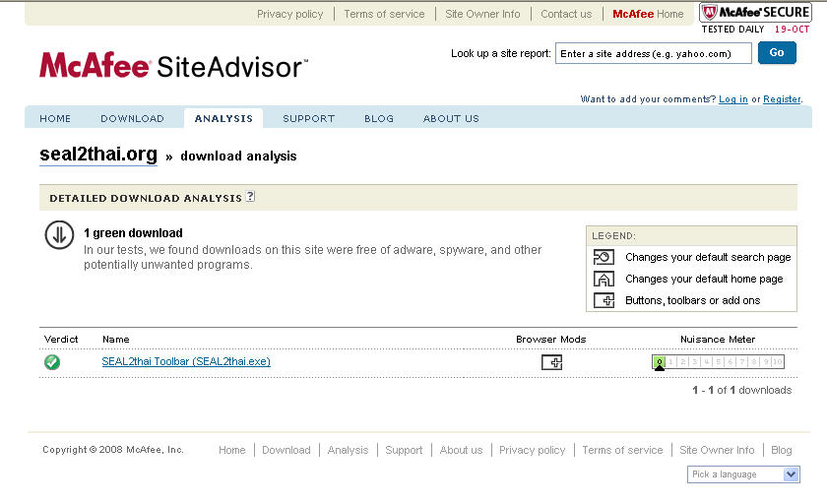
Task: Open the top Site Owner Info link
Action: click(x=482, y=14)
